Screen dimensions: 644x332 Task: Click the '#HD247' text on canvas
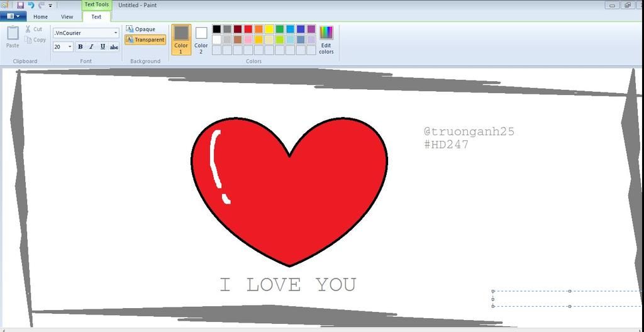point(446,145)
